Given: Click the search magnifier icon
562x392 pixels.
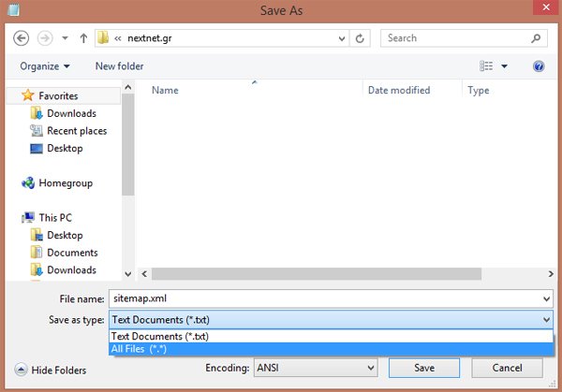Looking at the screenshot, I should 536,38.
